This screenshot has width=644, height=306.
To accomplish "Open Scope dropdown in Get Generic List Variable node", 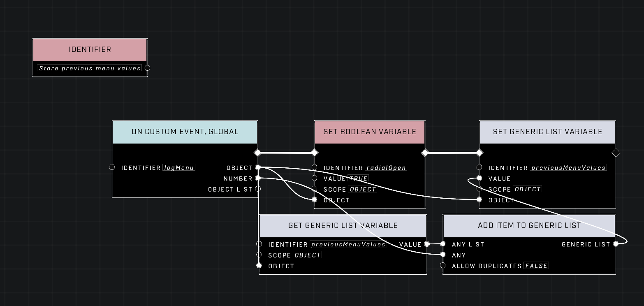I will coord(307,255).
